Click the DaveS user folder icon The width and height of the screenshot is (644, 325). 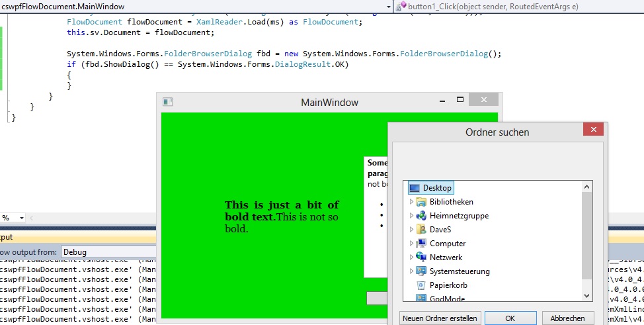tap(421, 230)
